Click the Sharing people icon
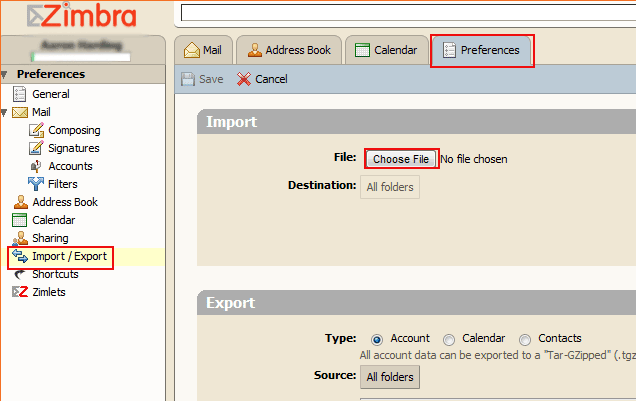This screenshot has height=401, width=636. 20,238
